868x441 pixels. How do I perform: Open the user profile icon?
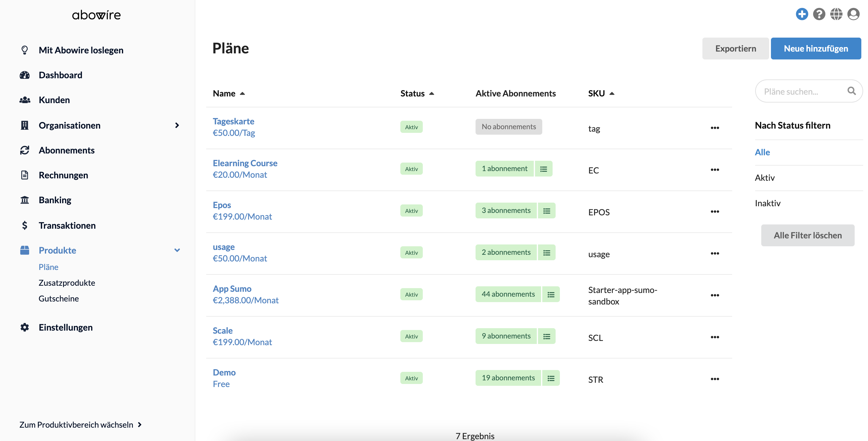click(853, 14)
